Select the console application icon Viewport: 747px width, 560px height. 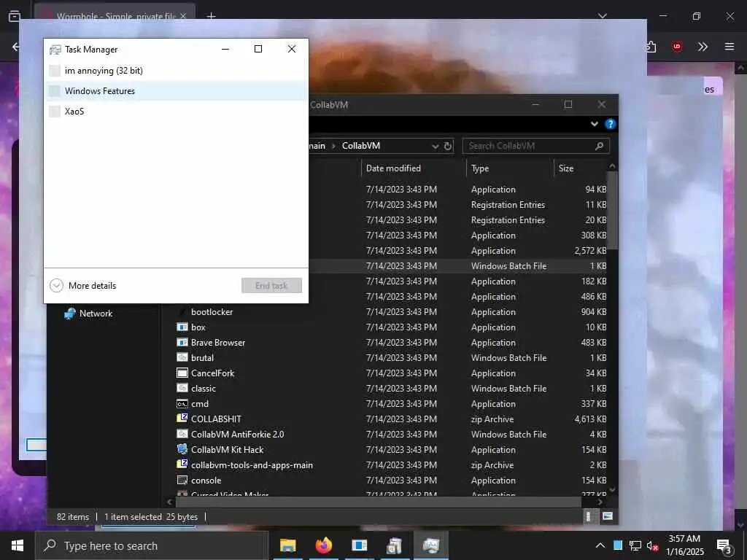point(182,480)
